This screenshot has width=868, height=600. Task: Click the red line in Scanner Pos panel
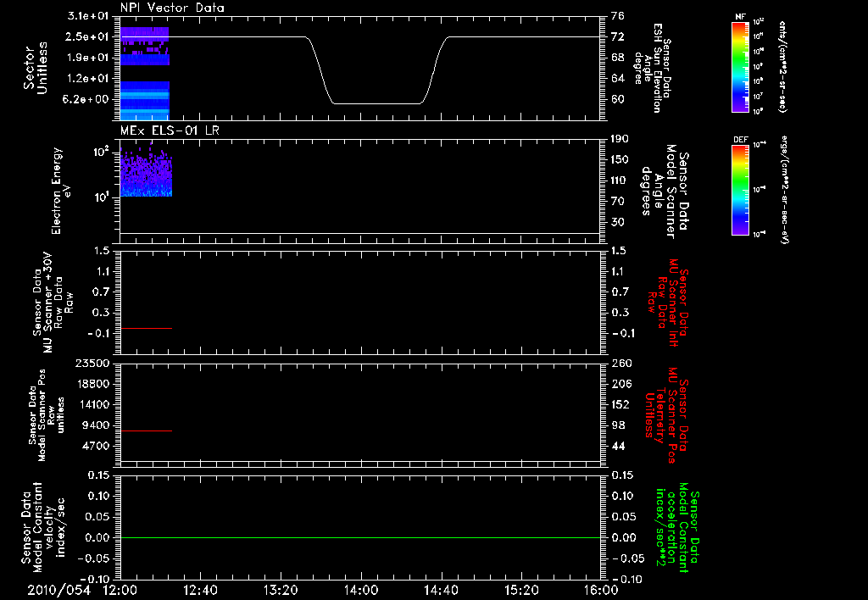(x=146, y=431)
